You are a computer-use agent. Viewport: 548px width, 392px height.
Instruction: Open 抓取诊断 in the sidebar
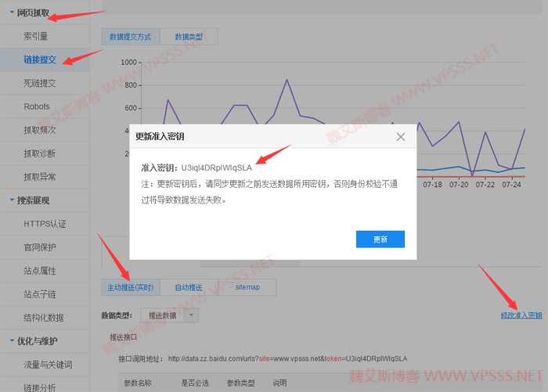pos(40,153)
